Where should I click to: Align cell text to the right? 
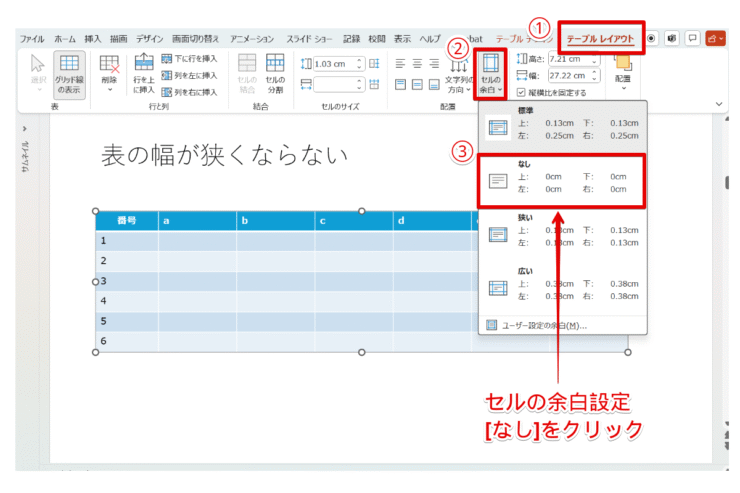(434, 64)
